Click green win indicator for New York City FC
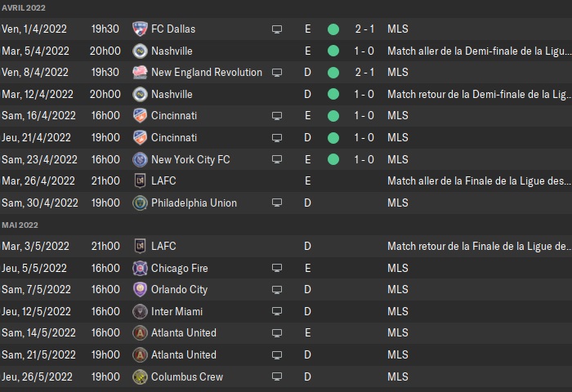This screenshot has height=392, width=572. tap(333, 159)
